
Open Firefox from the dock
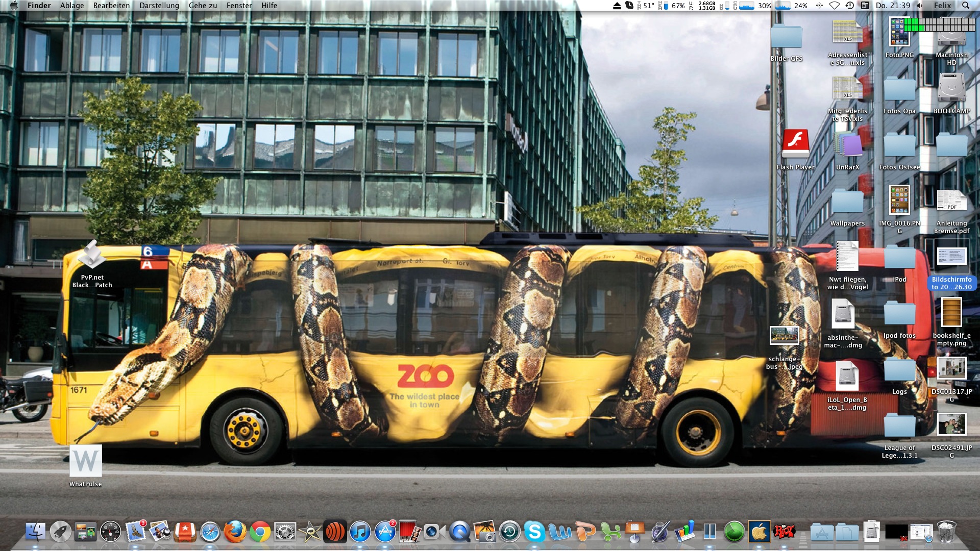[x=235, y=532]
